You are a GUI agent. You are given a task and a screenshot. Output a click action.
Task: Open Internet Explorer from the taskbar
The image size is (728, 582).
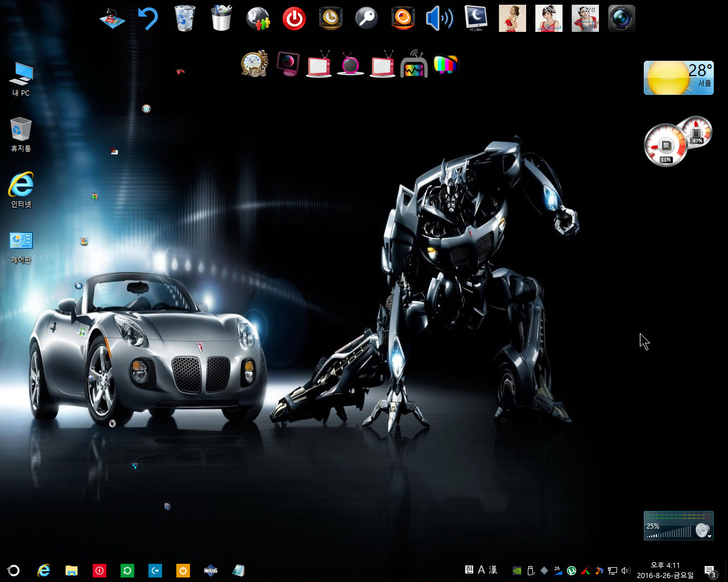point(43,571)
